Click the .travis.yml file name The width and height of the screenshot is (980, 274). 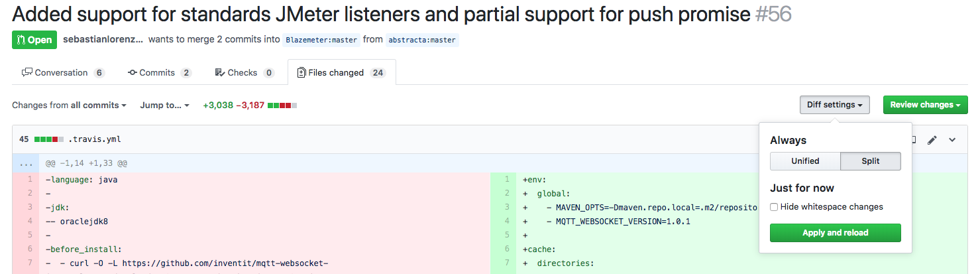pyautogui.click(x=94, y=140)
